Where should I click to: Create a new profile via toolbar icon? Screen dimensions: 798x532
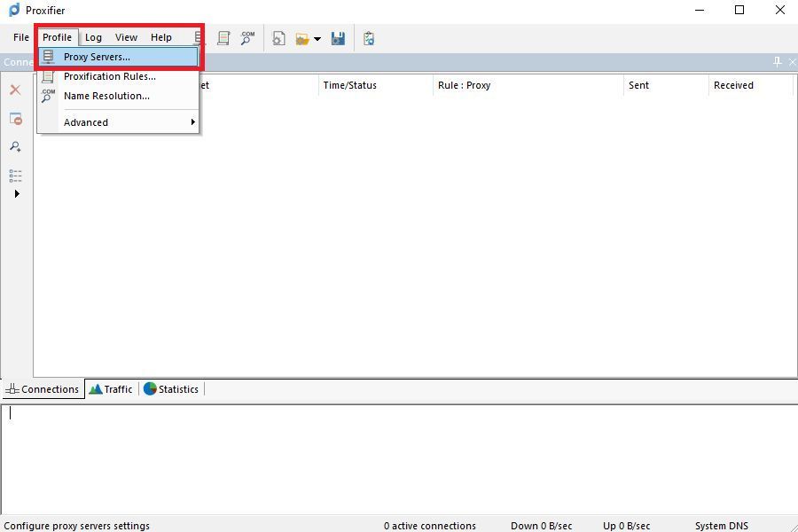click(x=278, y=38)
